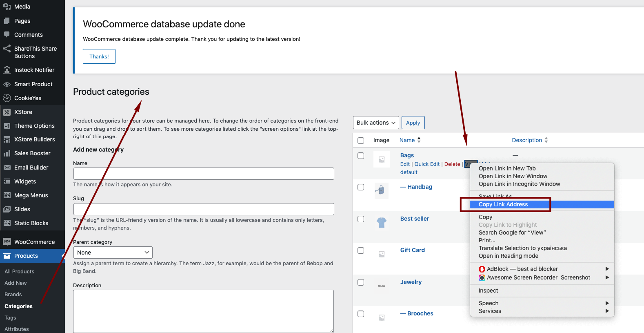Click the Bags placeholder image thumbnail
This screenshot has width=644, height=333.
pos(381,159)
